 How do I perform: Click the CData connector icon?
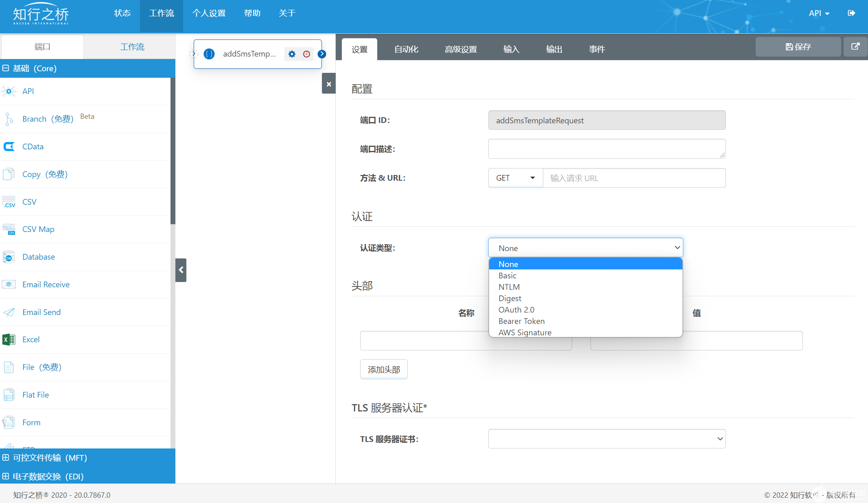coord(9,146)
